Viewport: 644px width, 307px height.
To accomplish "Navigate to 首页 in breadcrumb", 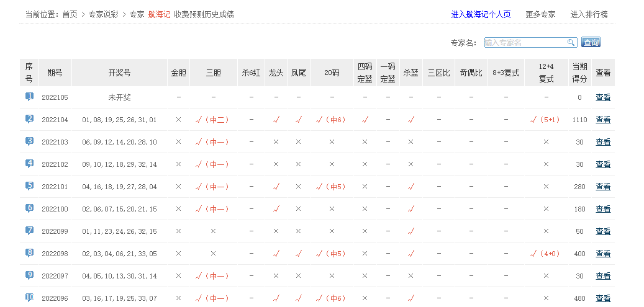I will pyautogui.click(x=70, y=14).
